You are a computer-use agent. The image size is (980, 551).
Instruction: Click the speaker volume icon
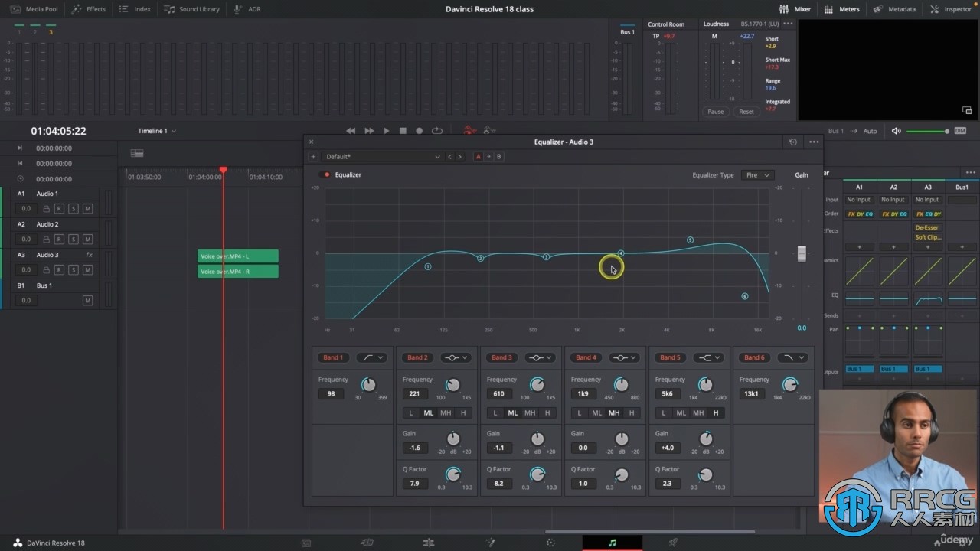pos(897,131)
